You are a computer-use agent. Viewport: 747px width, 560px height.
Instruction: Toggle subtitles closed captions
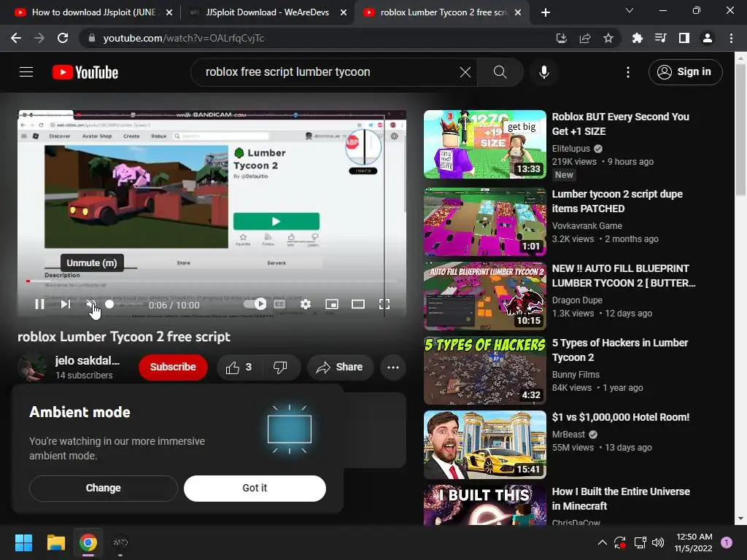pyautogui.click(x=279, y=304)
